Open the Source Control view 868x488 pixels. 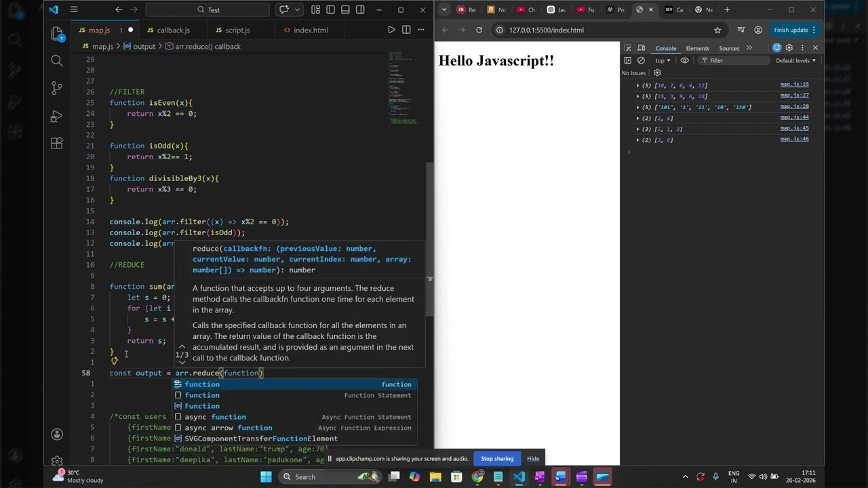tap(57, 88)
